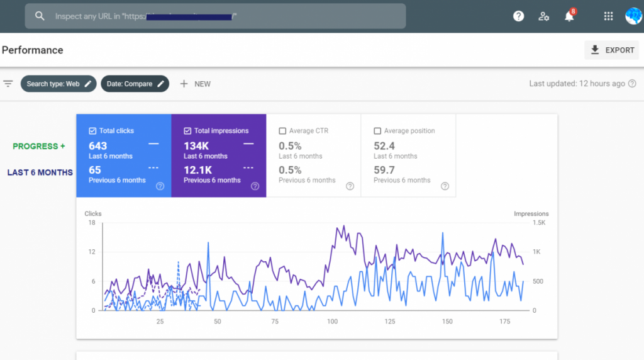Click the 65 previous clicks value
The height and width of the screenshot is (360, 644).
click(x=95, y=170)
